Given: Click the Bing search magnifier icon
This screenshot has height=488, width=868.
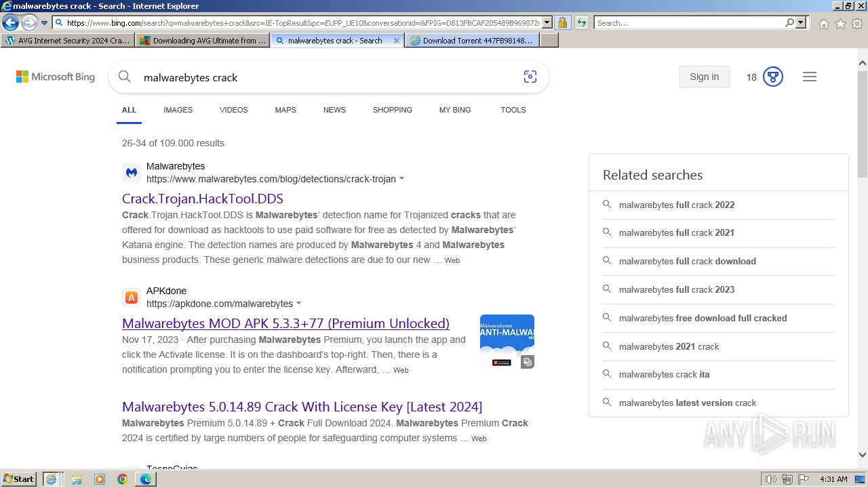Looking at the screenshot, I should coord(124,77).
